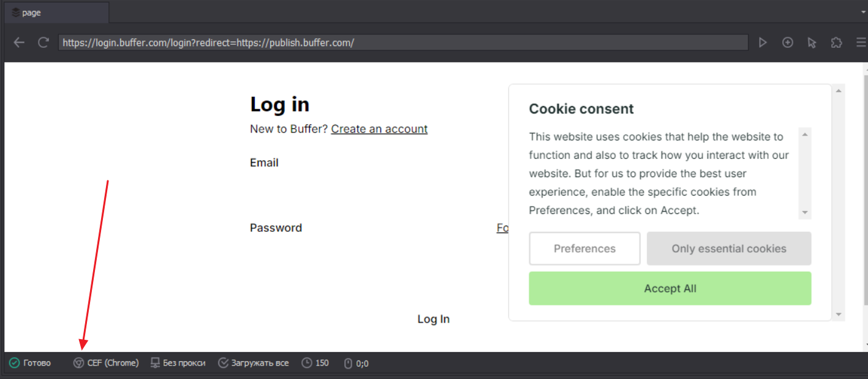Click the circled plus icon in toolbar
The image size is (868, 379).
pos(788,42)
